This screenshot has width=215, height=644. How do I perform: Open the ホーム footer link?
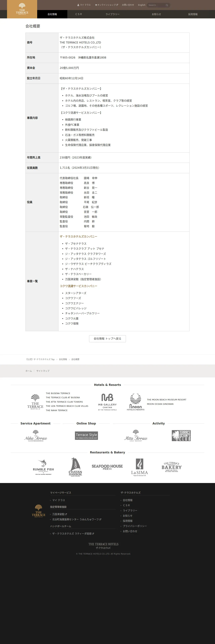point(28,371)
